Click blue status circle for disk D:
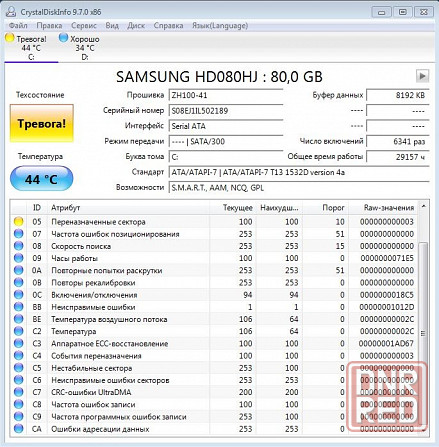The image size is (439, 447). 63,38
